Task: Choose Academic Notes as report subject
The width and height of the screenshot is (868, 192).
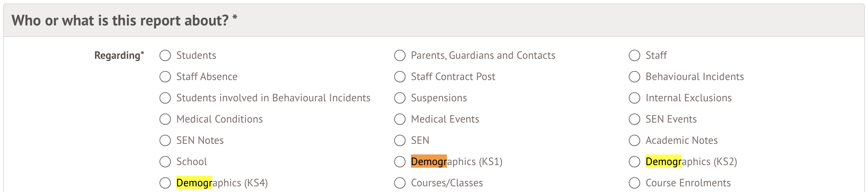Action: click(634, 140)
